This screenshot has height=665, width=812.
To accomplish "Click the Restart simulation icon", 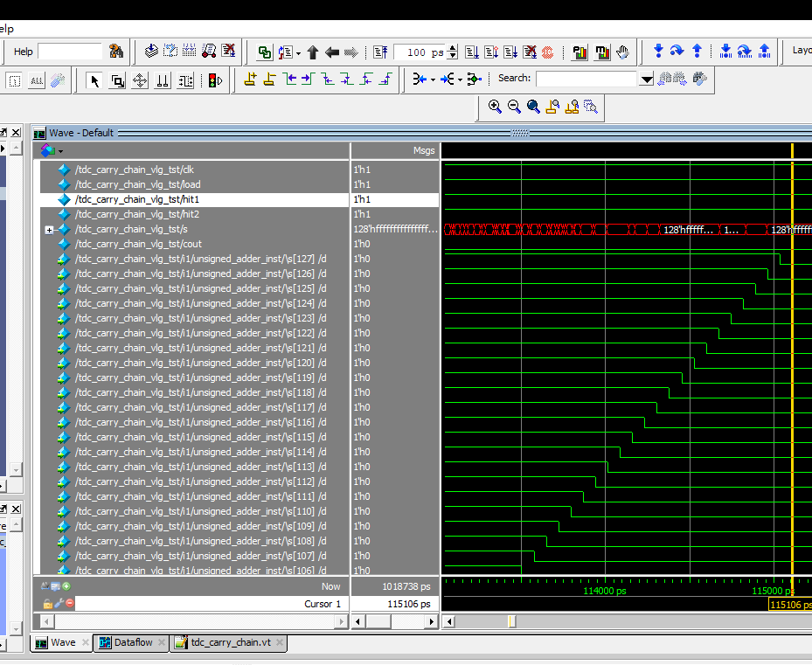I will point(381,52).
